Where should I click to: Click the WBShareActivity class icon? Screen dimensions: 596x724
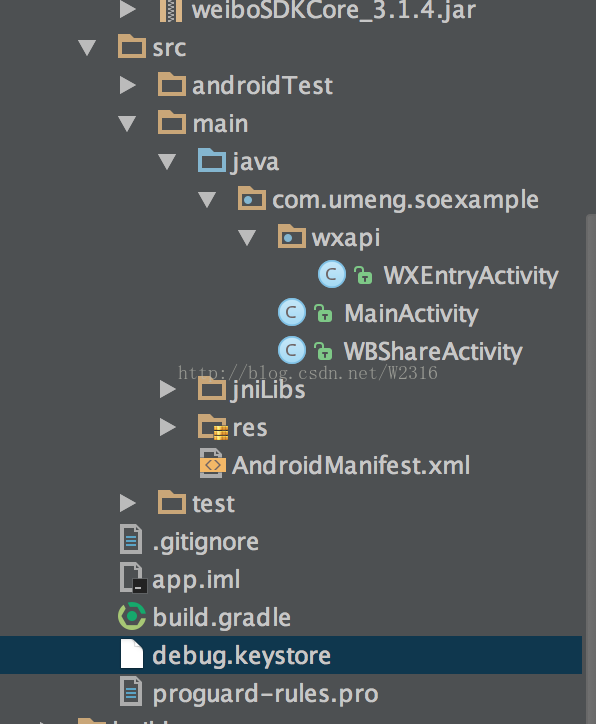[x=292, y=350]
